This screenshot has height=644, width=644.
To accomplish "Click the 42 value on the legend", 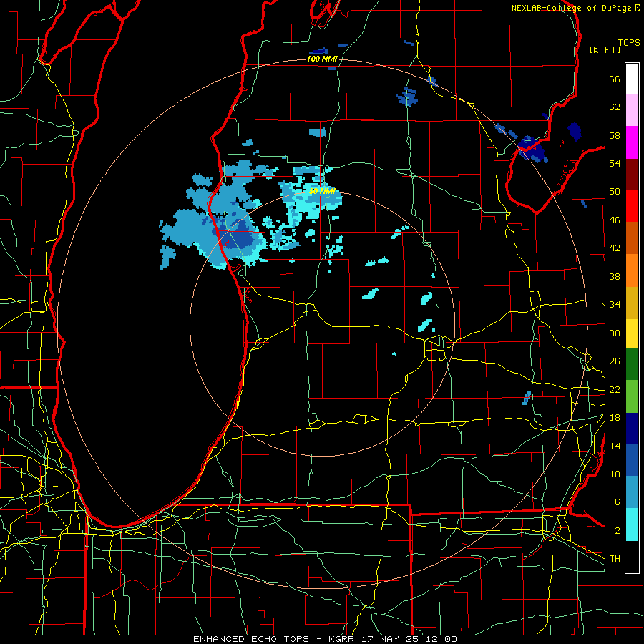I will (x=615, y=248).
